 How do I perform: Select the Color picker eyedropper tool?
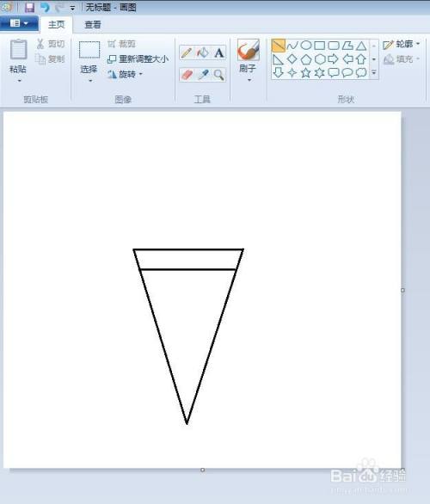203,75
